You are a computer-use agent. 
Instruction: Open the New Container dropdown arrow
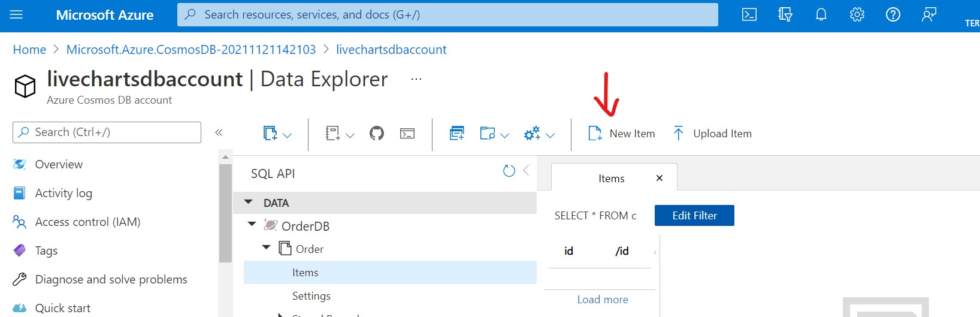pos(288,135)
